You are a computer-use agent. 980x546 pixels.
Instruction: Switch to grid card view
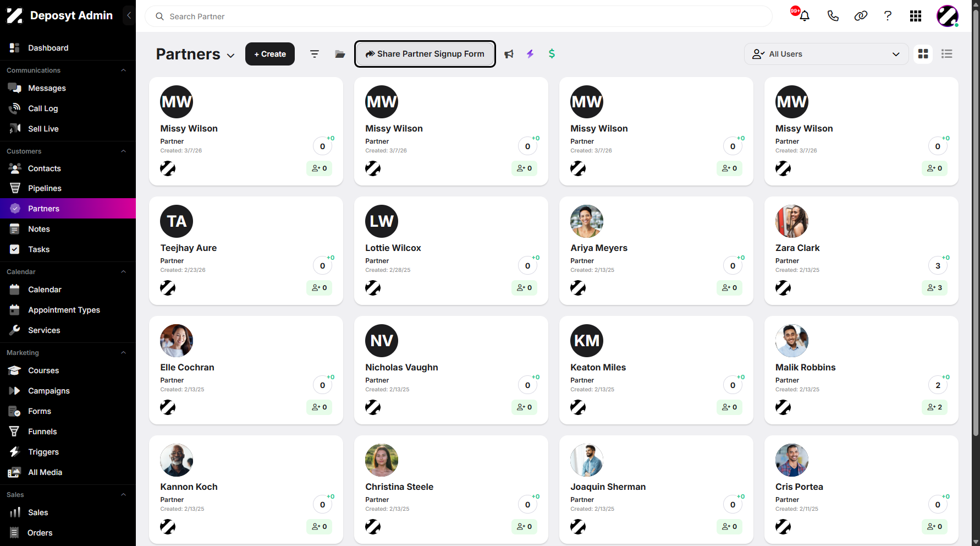click(x=923, y=54)
